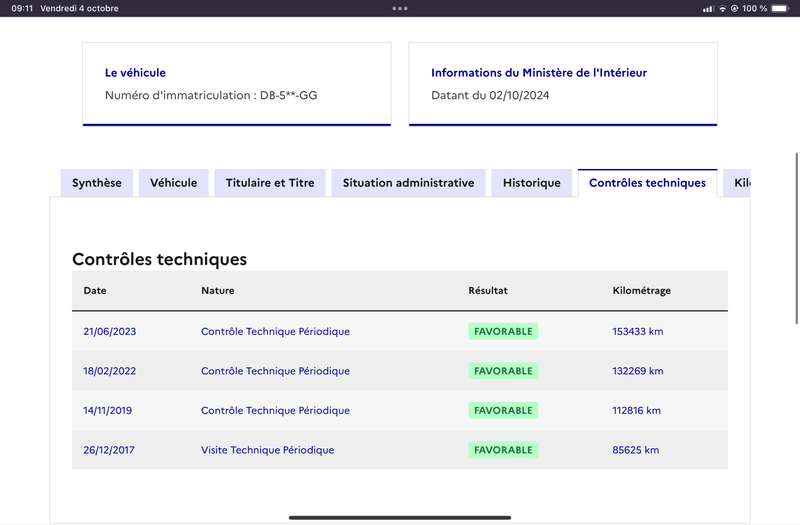Select the Contrôles techniques tab
This screenshot has width=800, height=525.
coord(647,183)
